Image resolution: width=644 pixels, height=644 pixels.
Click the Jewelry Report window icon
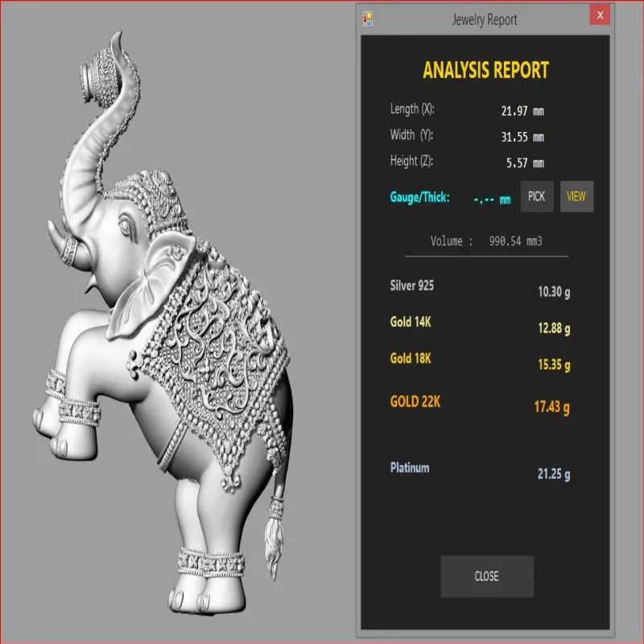pyautogui.click(x=368, y=19)
